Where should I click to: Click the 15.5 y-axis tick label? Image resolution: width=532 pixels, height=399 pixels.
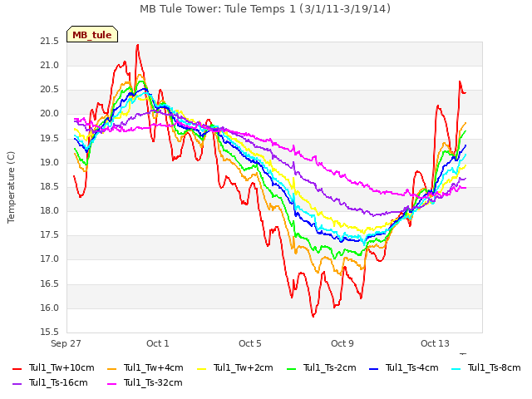click(x=49, y=332)
